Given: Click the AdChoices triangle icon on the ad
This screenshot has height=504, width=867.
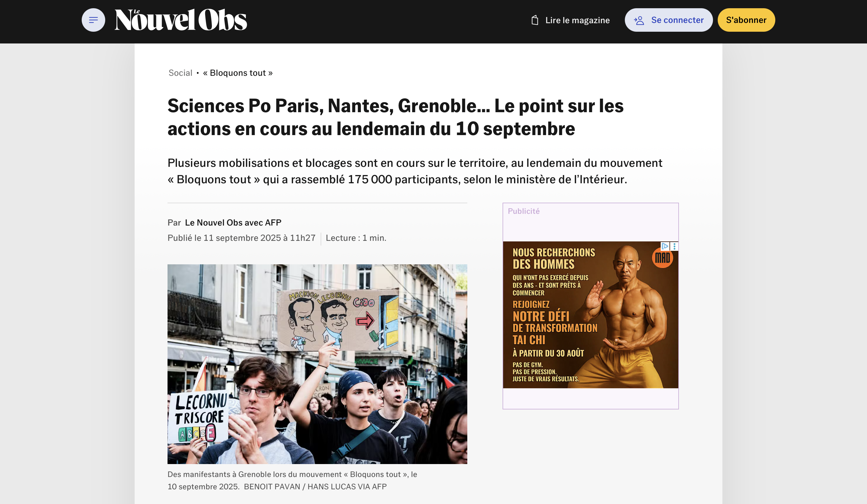Looking at the screenshot, I should (665, 246).
